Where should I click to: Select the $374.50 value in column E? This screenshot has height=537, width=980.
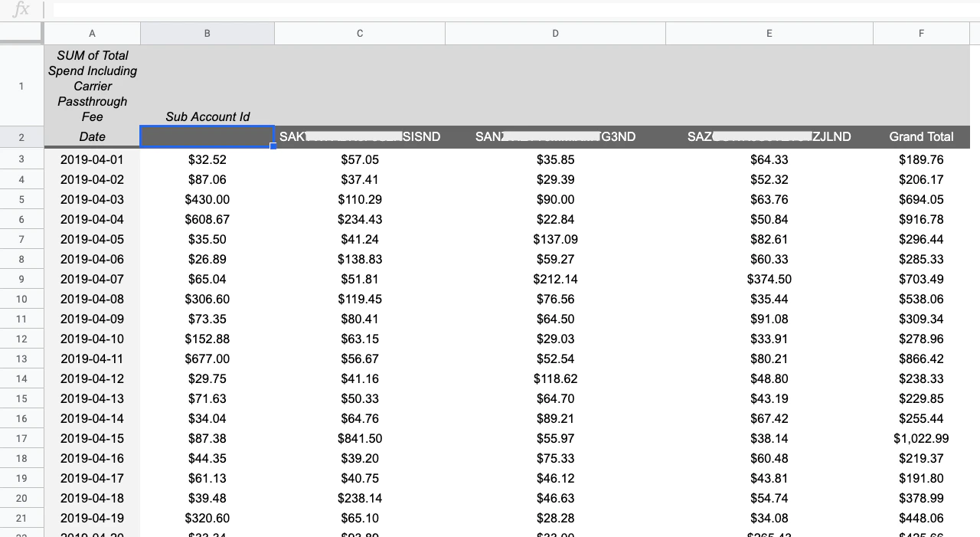coord(769,279)
